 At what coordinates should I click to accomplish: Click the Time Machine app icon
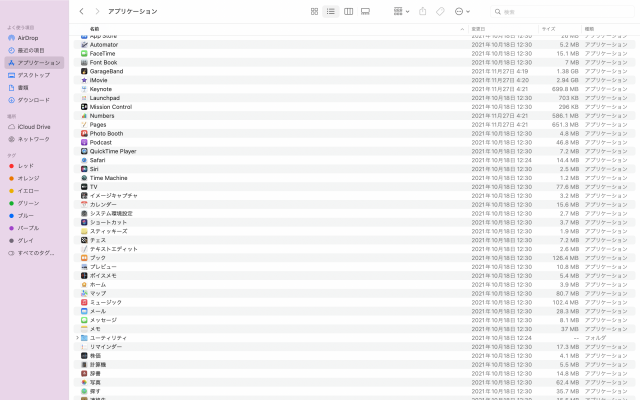(84, 178)
